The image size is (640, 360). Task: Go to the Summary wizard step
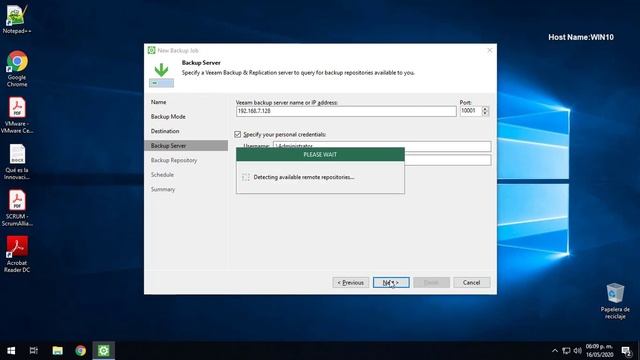[163, 189]
